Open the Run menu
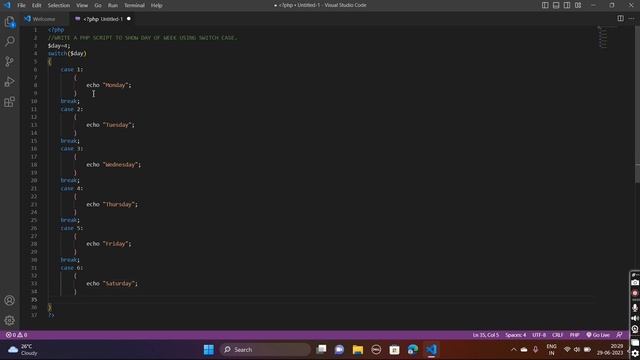640x360 pixels. [x=113, y=5]
